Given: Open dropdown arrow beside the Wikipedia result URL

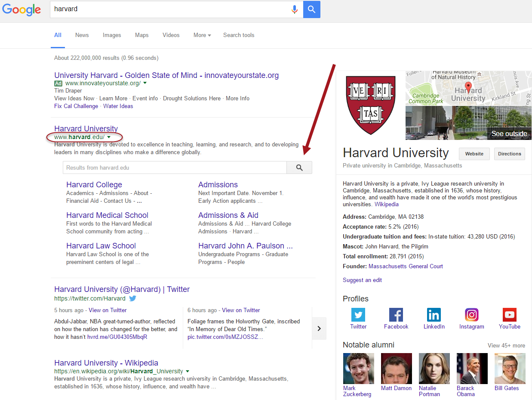Looking at the screenshot, I should coord(188,372).
